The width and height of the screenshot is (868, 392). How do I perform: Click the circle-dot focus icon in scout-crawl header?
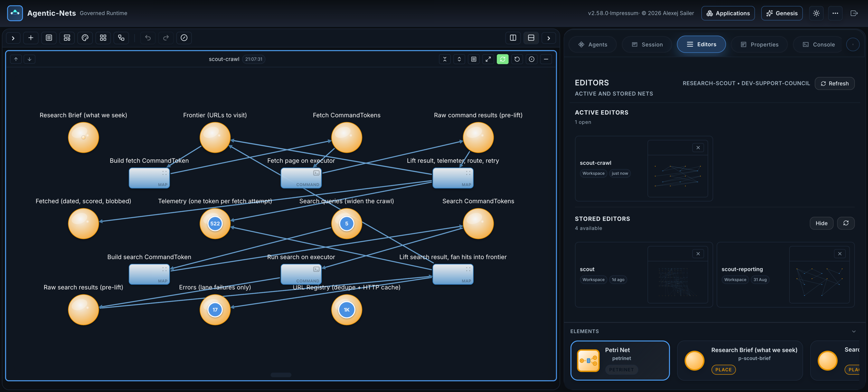click(x=532, y=59)
